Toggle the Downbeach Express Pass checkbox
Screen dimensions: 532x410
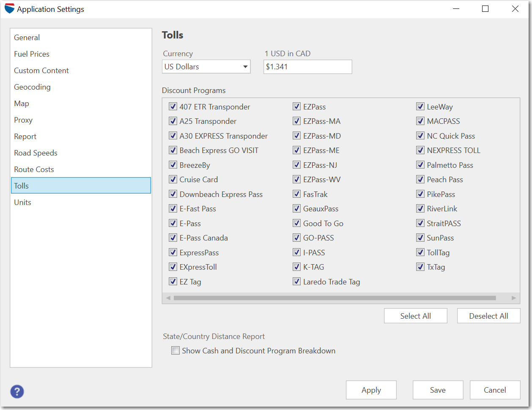point(173,194)
